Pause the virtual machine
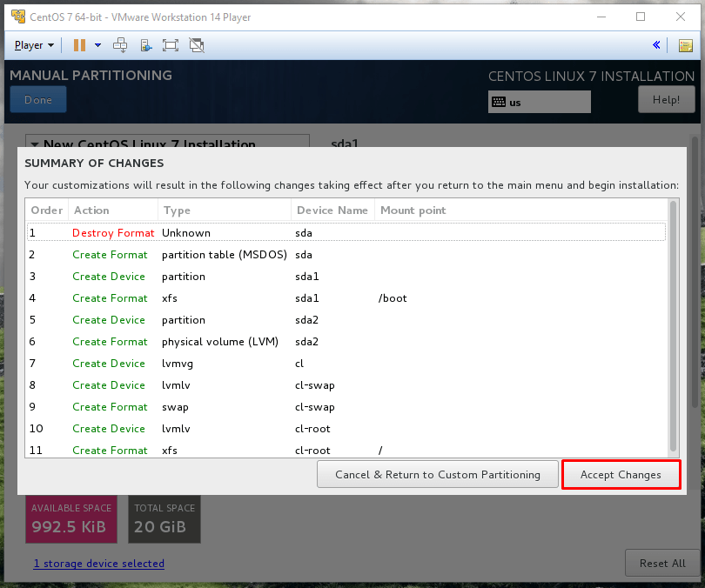The height and width of the screenshot is (588, 705). pos(79,45)
